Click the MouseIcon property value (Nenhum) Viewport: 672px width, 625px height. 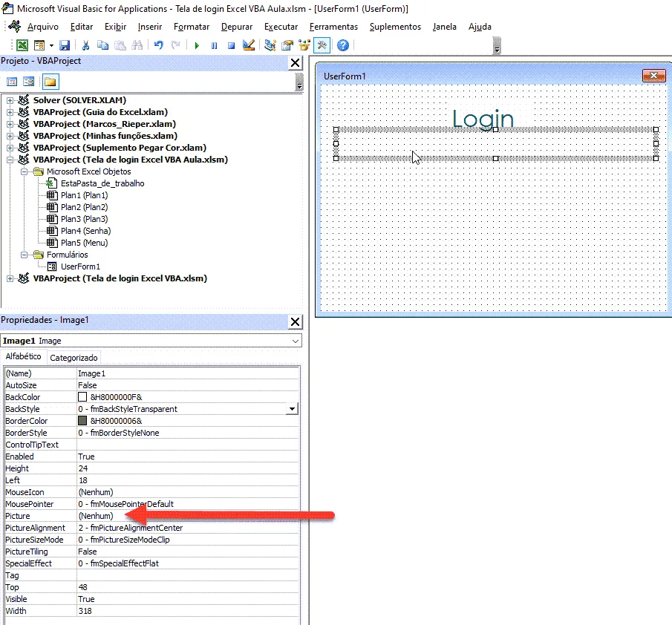[x=188, y=492]
